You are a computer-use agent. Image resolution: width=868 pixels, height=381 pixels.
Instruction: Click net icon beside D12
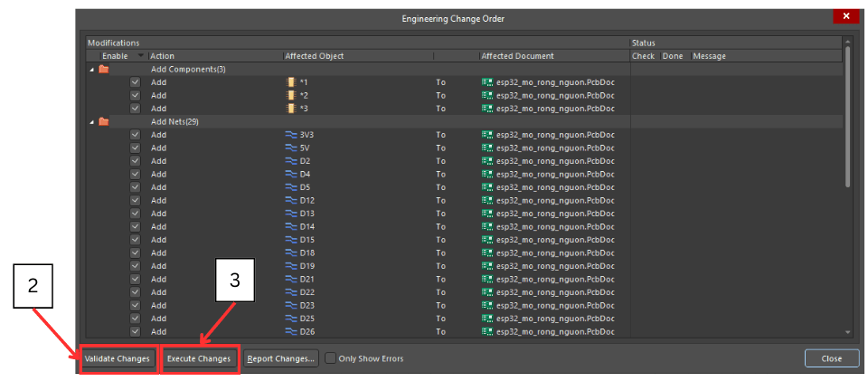tap(290, 200)
